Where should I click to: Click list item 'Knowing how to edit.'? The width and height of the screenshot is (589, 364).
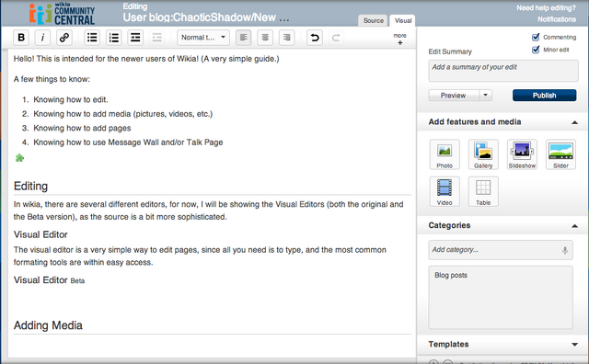coord(71,100)
